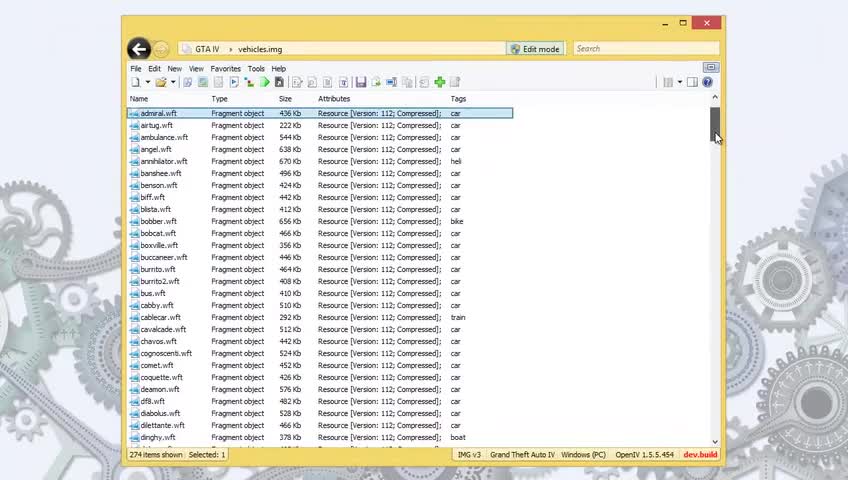Open the new file dropdown arrow
Screen dimensions: 848x480
(x=147, y=82)
